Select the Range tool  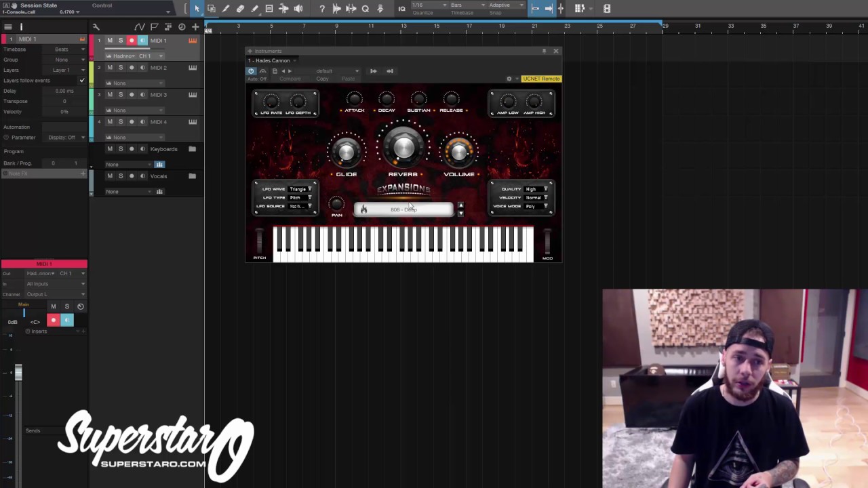pyautogui.click(x=211, y=9)
